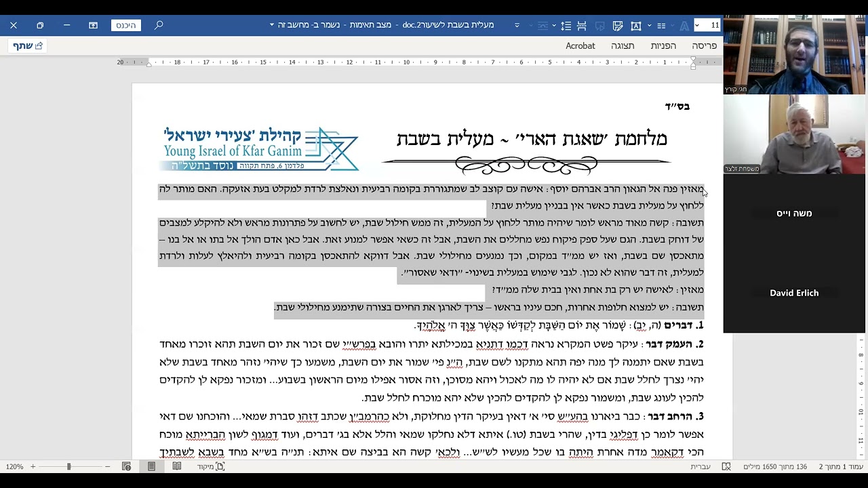This screenshot has height=488, width=868.
Task: Click the bullet list icon in toolbar
Action: (x=661, y=26)
